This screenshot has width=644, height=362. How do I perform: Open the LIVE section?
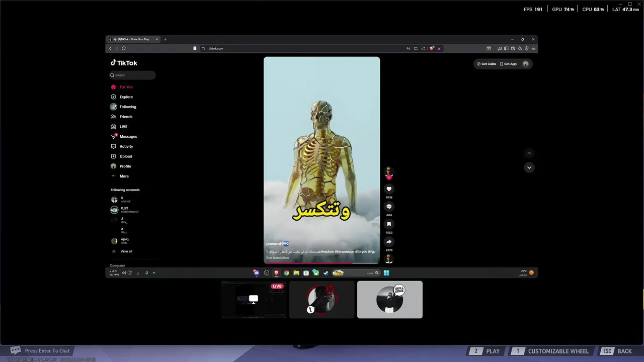point(119,127)
